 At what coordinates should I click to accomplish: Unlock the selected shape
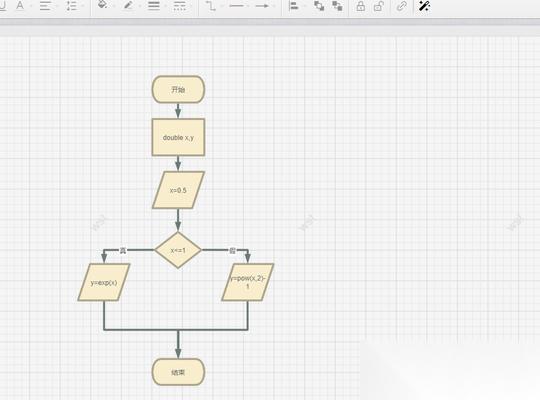pos(378,6)
